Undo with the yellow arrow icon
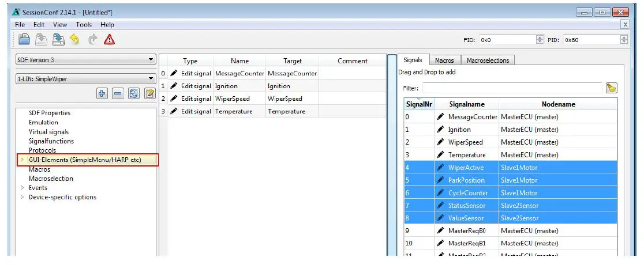 [75, 39]
